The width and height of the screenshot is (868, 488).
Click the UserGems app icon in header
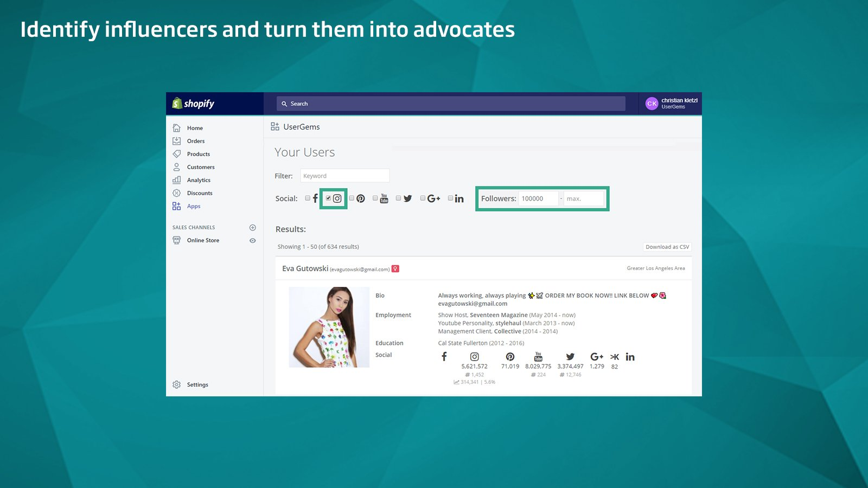[275, 127]
